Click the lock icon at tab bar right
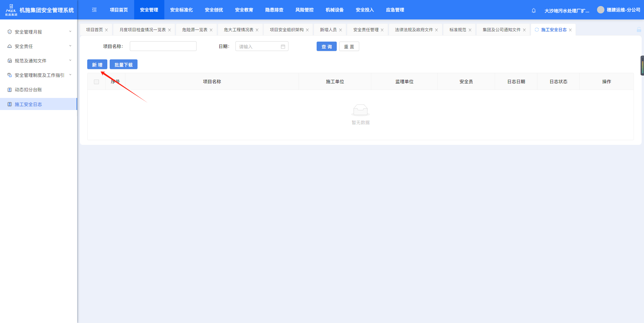The height and width of the screenshot is (323, 644). [x=639, y=30]
